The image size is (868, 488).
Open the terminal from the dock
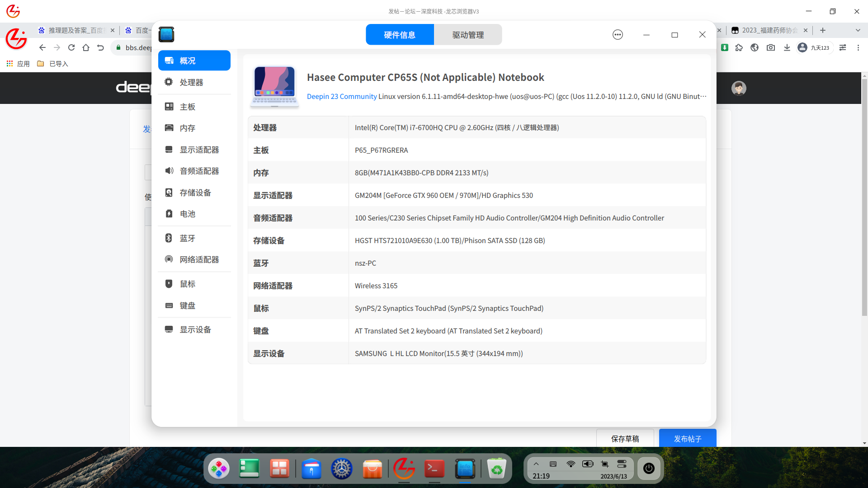(x=434, y=469)
